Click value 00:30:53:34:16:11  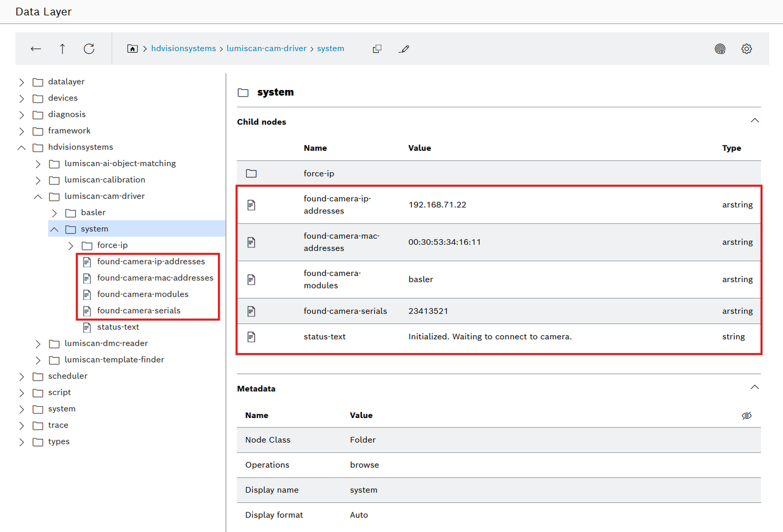coord(445,242)
